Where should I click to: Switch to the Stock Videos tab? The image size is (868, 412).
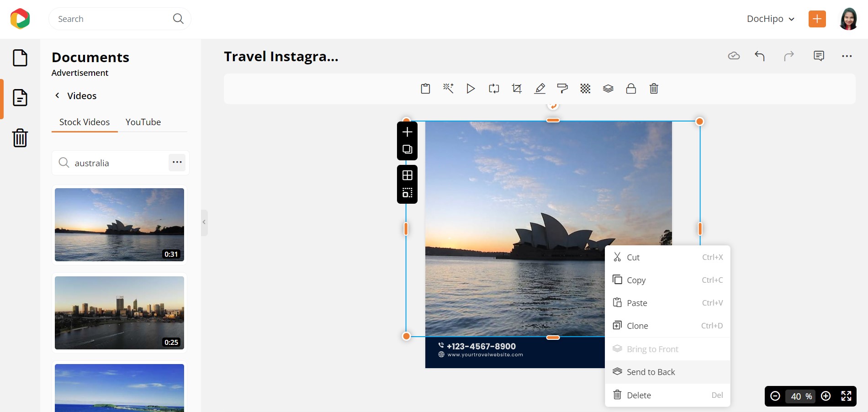tap(85, 122)
